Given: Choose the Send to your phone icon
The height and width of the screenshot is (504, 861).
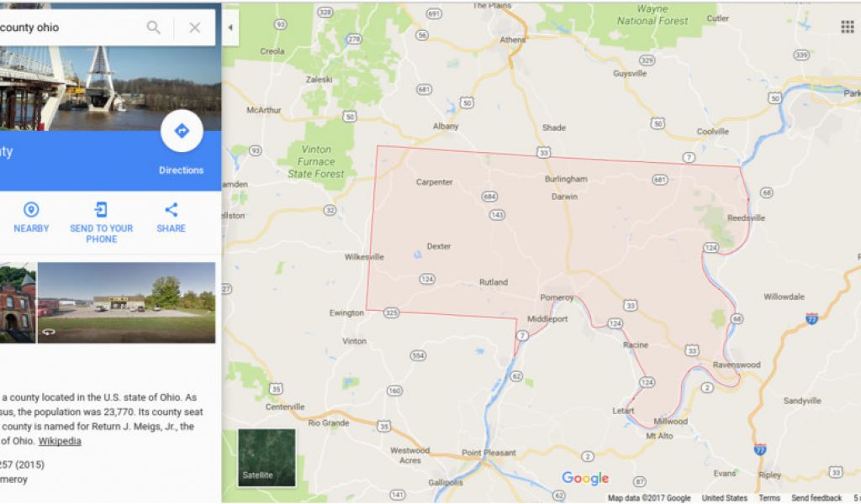Looking at the screenshot, I should [x=101, y=209].
